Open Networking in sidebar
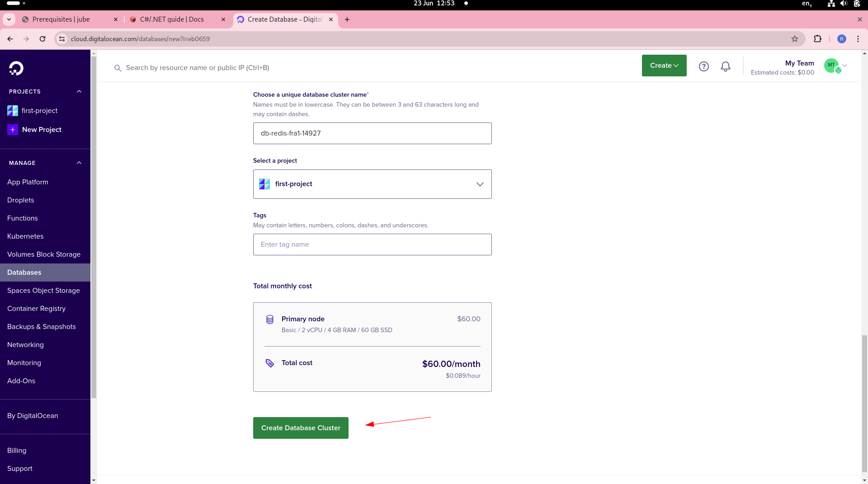868x484 pixels. tap(25, 345)
